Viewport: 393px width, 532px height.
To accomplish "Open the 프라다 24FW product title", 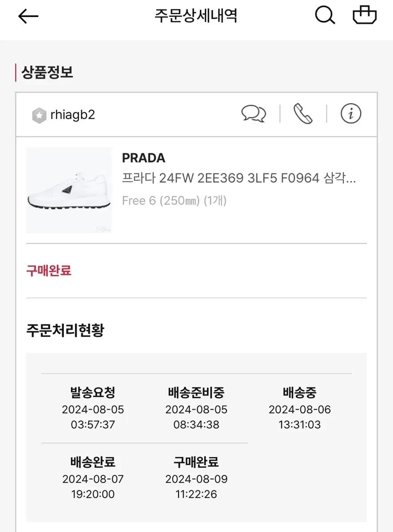I will [239, 178].
